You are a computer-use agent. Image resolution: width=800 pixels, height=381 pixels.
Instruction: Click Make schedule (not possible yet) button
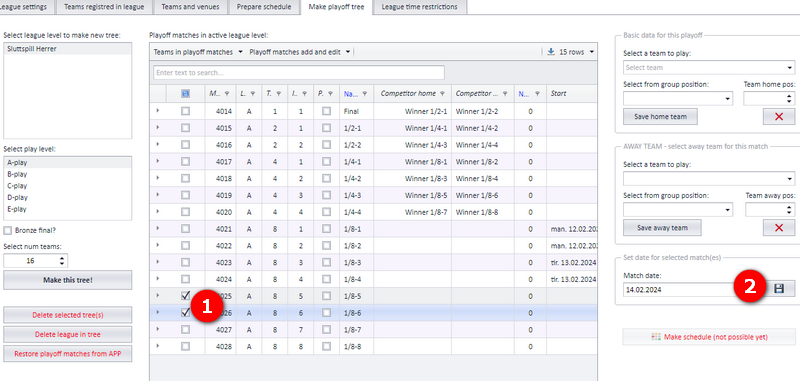click(x=709, y=337)
